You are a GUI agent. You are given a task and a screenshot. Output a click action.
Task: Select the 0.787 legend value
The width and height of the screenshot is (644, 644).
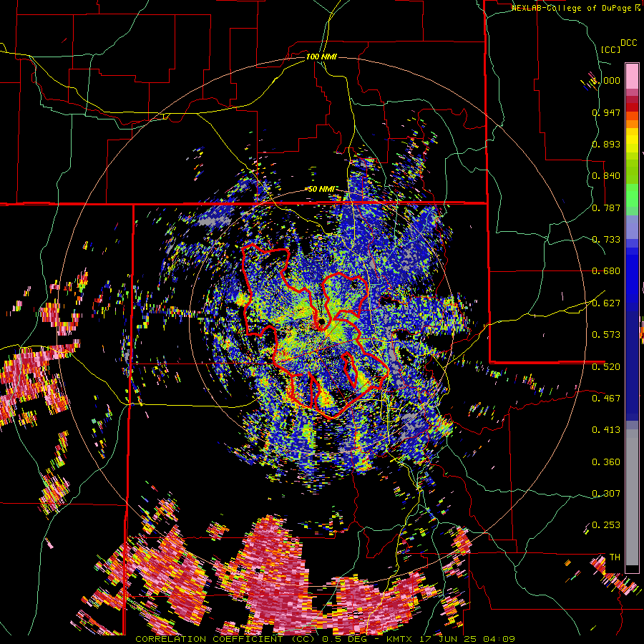click(x=606, y=208)
